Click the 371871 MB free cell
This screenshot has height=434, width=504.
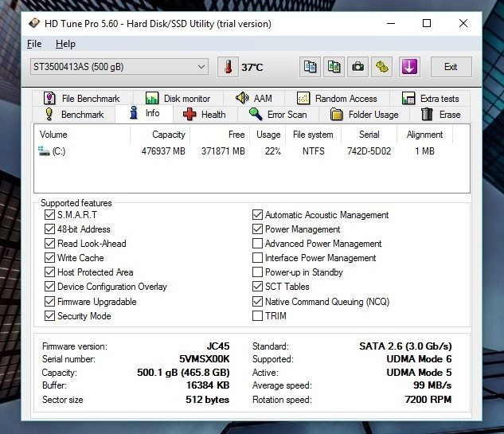223,151
